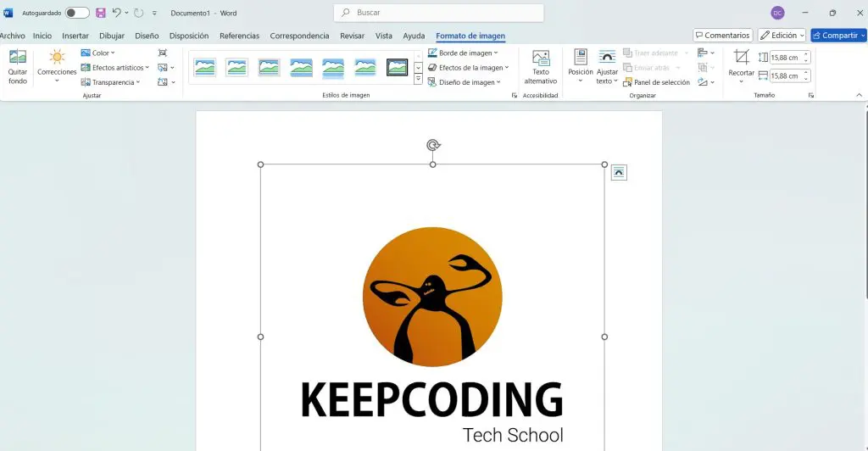The image size is (868, 451).
Task: Open the Correcciones brightness menu
Action: click(x=57, y=66)
